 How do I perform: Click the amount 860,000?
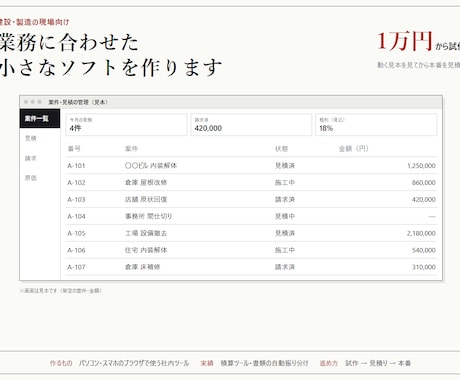click(424, 183)
